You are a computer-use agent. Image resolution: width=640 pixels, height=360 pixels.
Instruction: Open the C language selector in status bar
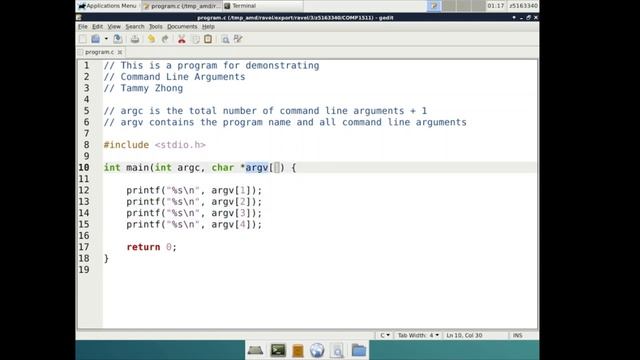point(385,335)
